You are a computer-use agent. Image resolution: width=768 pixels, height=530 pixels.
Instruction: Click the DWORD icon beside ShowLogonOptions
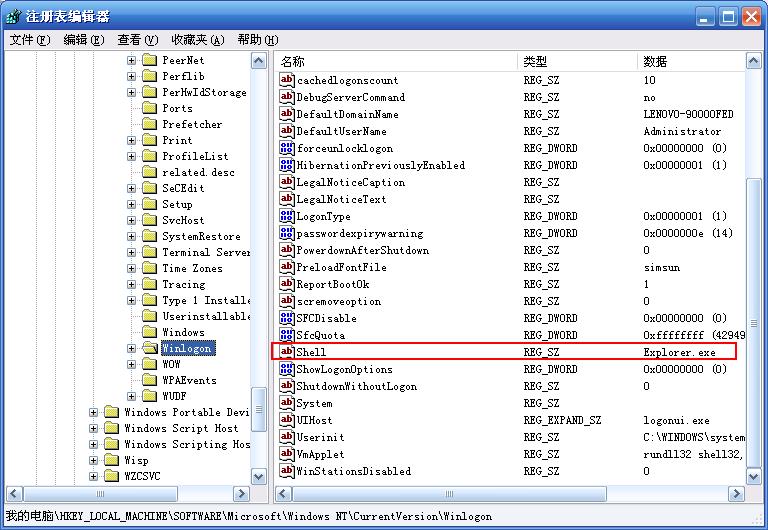pos(287,369)
